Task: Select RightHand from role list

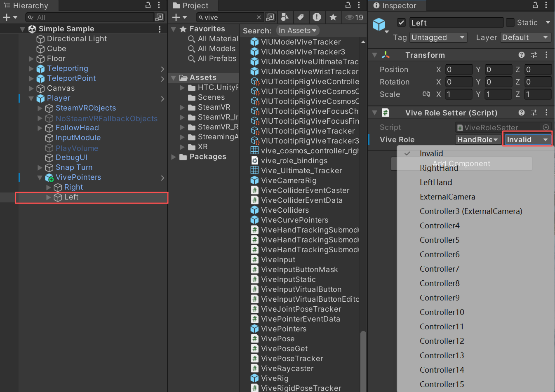Action: click(x=475, y=168)
